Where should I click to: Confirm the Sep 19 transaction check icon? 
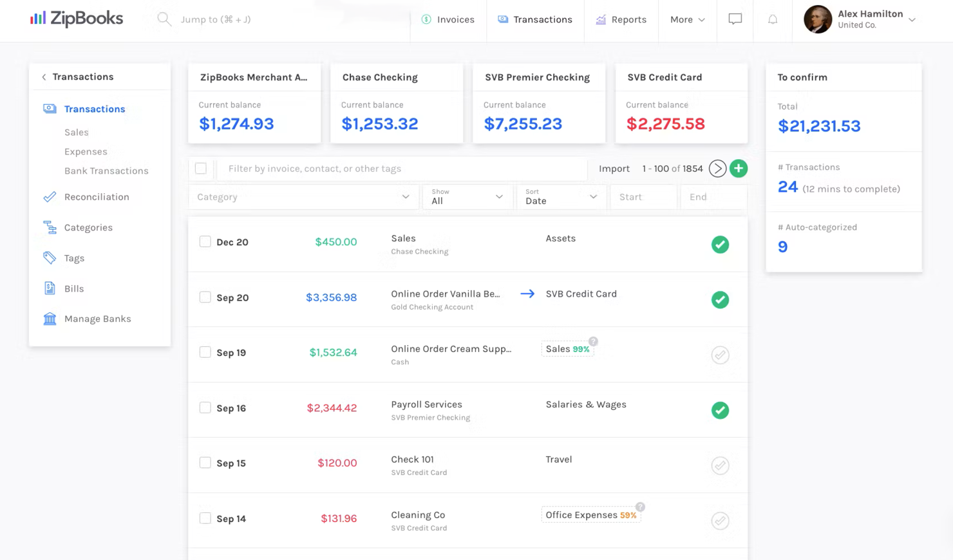click(720, 355)
